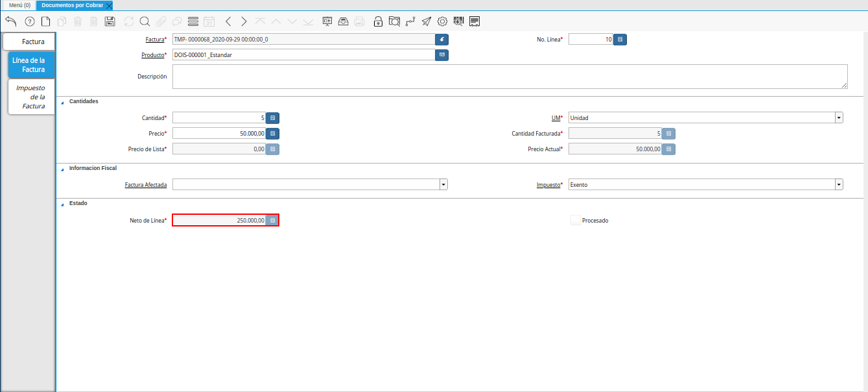Click into the Descripción text area
868x392 pixels.
pyautogui.click(x=510, y=77)
